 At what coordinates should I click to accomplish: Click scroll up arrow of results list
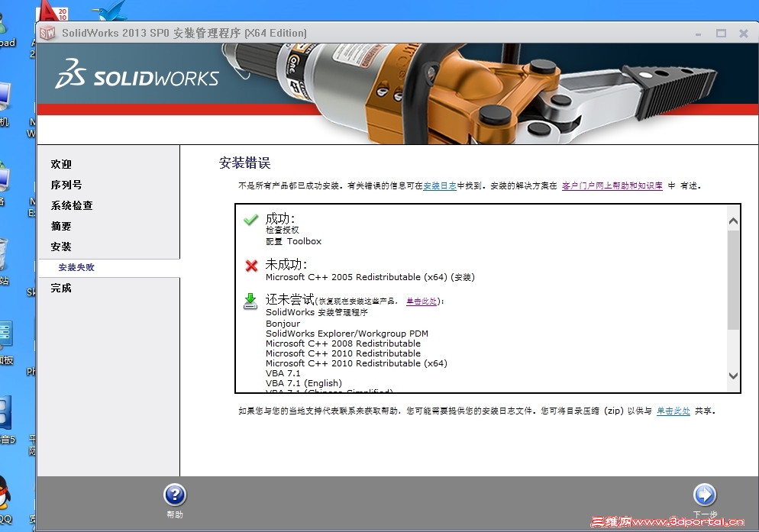pos(733,221)
